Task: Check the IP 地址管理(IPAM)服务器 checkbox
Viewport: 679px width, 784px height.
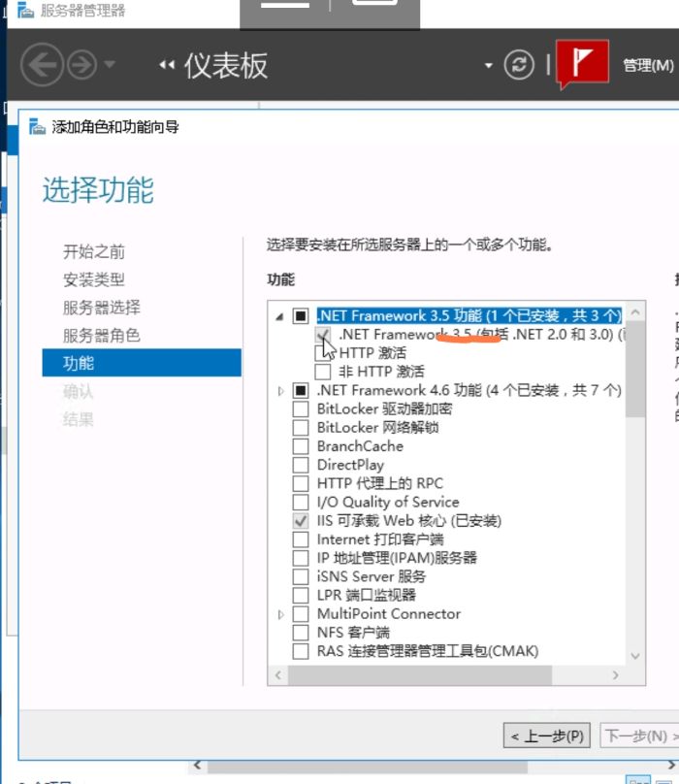Action: pyautogui.click(x=301, y=558)
